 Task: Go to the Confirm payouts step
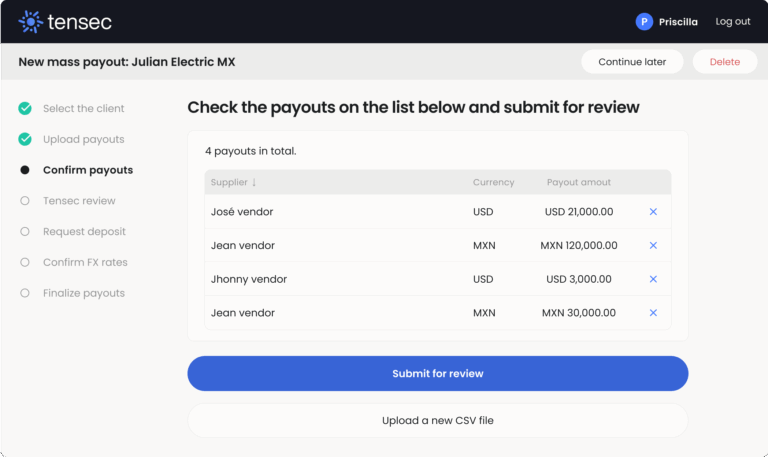[x=87, y=170]
